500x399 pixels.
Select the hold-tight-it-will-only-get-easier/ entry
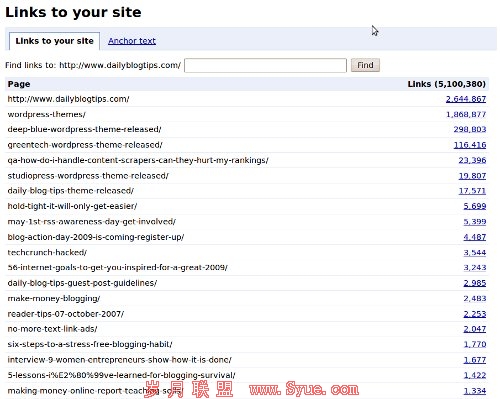pos(72,206)
